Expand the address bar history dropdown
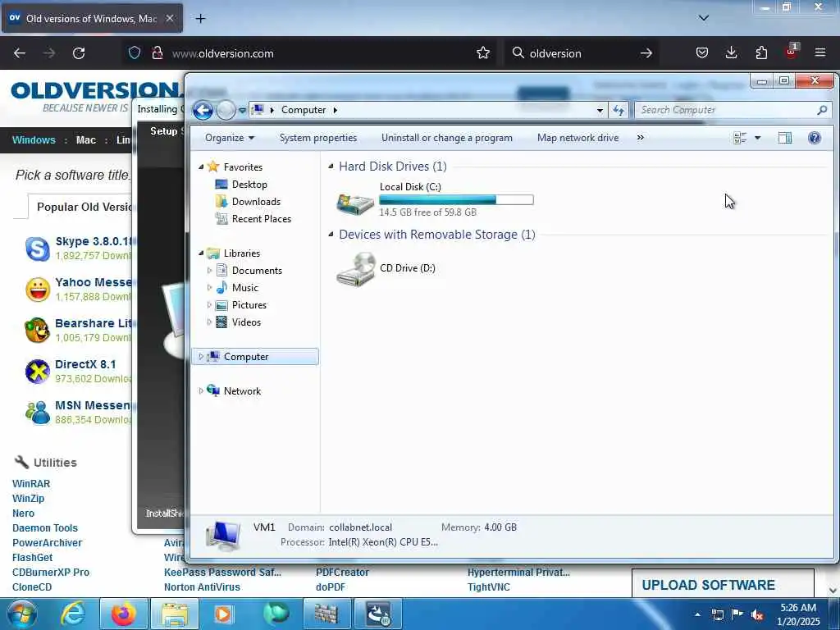This screenshot has height=630, width=840. [600, 111]
